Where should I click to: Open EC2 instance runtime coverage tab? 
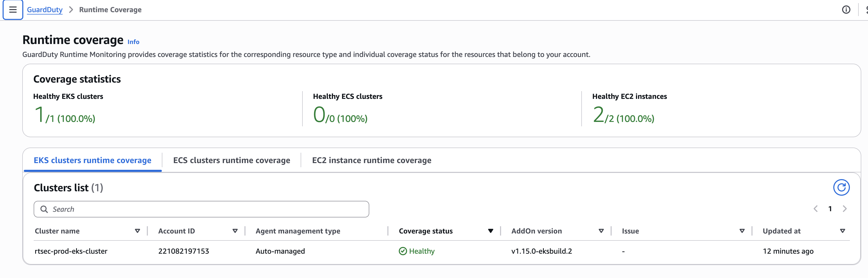click(372, 160)
